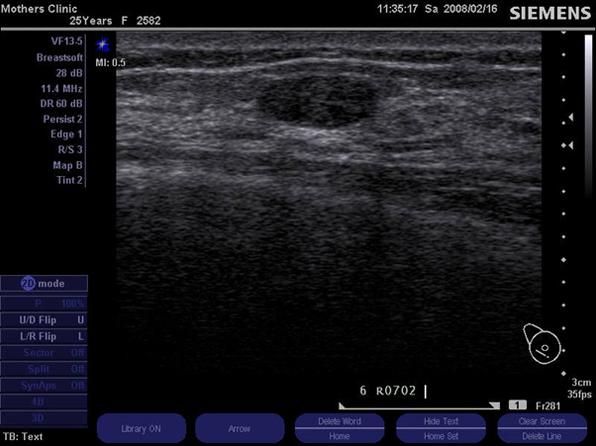
Task: Click the SIEMENS logo
Action: tap(550, 14)
